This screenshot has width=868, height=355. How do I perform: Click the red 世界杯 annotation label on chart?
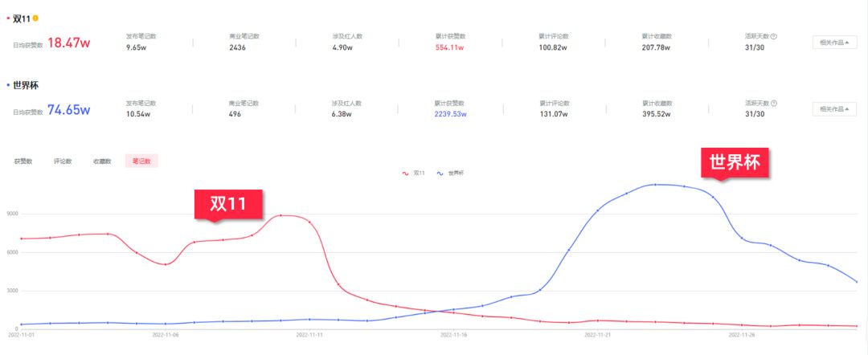point(735,162)
